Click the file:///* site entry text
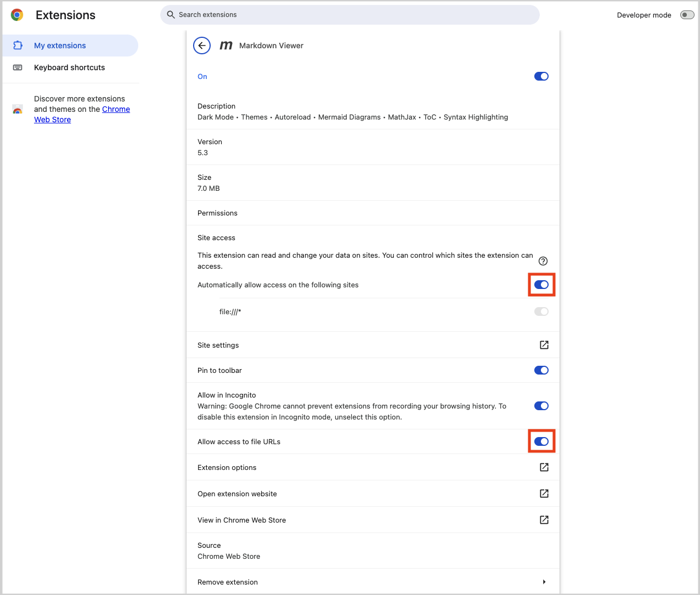Image resolution: width=700 pixels, height=595 pixels. tap(230, 311)
